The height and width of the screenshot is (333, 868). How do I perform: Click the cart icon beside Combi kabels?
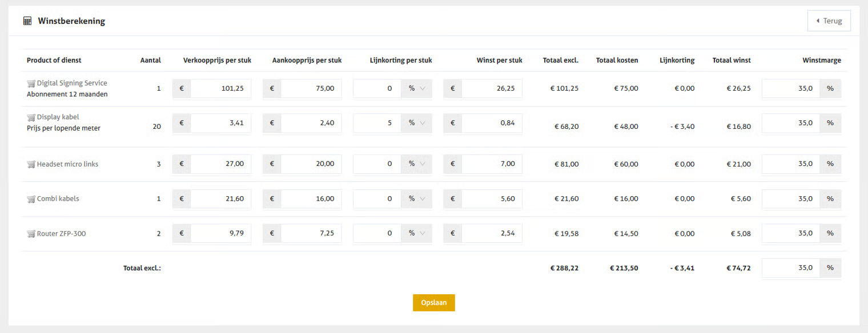pyautogui.click(x=31, y=199)
